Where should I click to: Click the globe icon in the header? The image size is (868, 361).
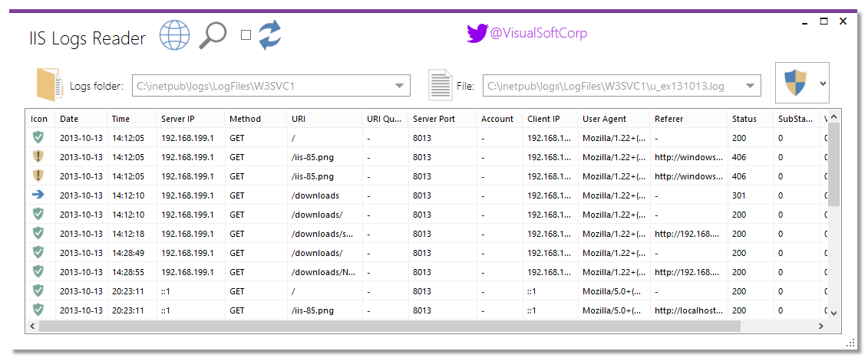[174, 35]
